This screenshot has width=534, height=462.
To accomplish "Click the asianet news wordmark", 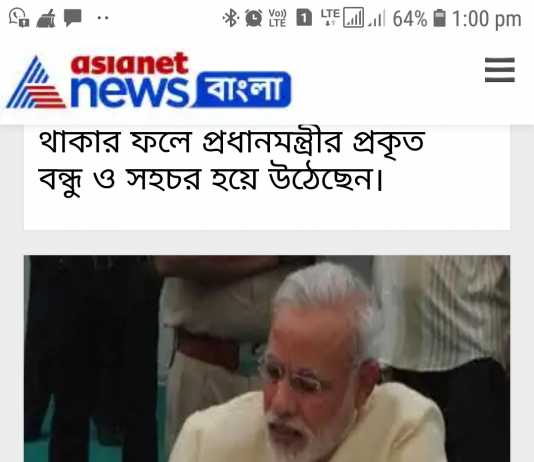I will (129, 80).
